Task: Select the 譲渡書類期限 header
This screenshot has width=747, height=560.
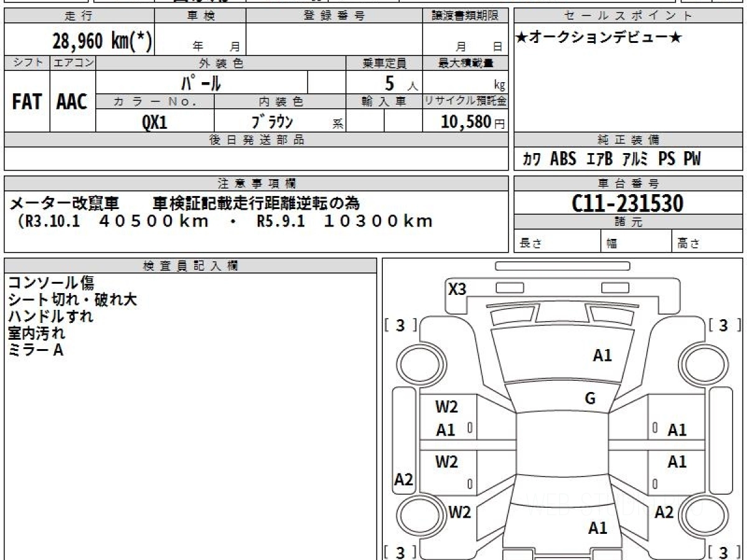Action: tap(466, 16)
